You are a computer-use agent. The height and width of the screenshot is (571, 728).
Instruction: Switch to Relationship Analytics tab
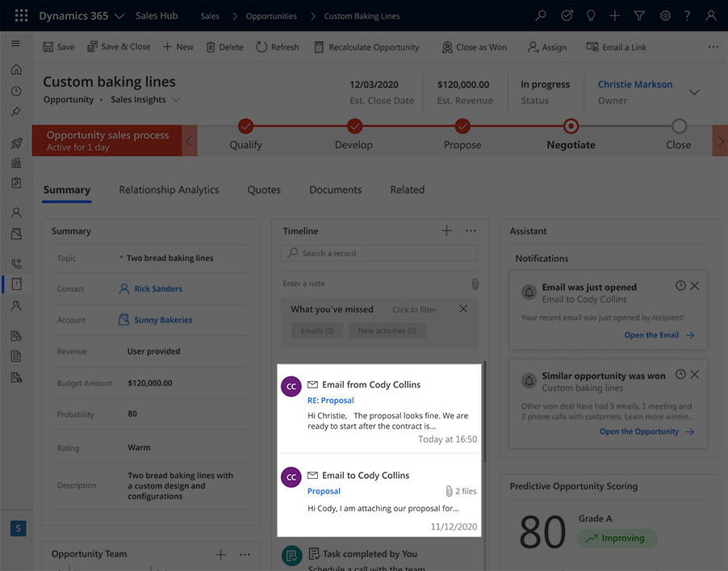click(169, 190)
